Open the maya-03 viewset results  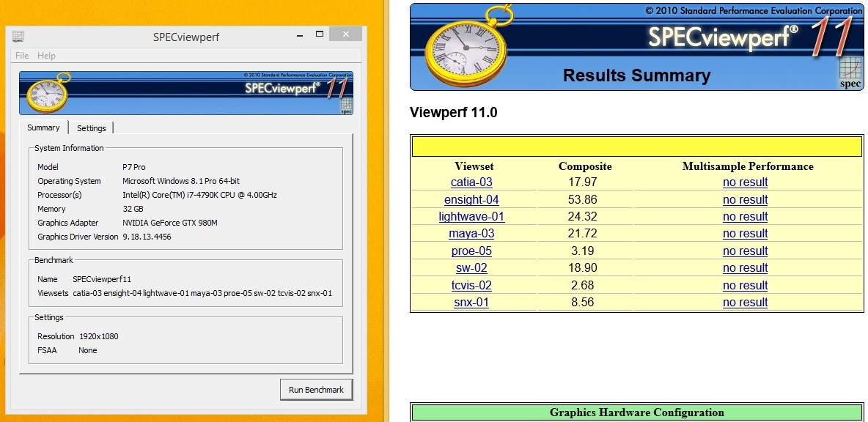click(x=471, y=234)
